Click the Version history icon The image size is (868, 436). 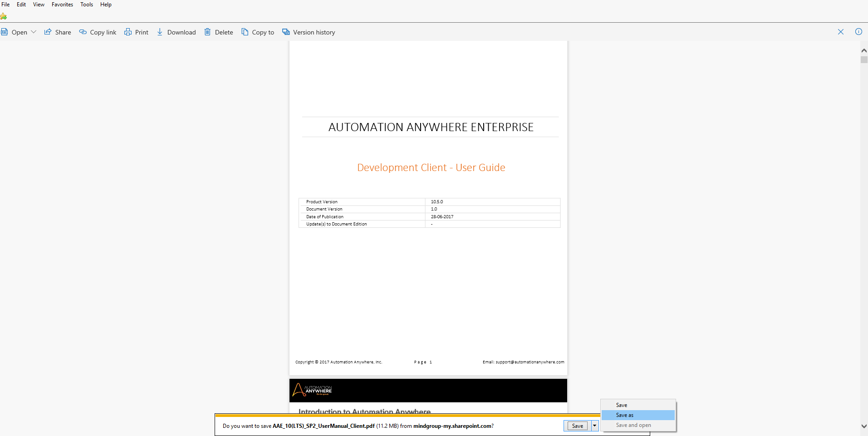(x=286, y=32)
